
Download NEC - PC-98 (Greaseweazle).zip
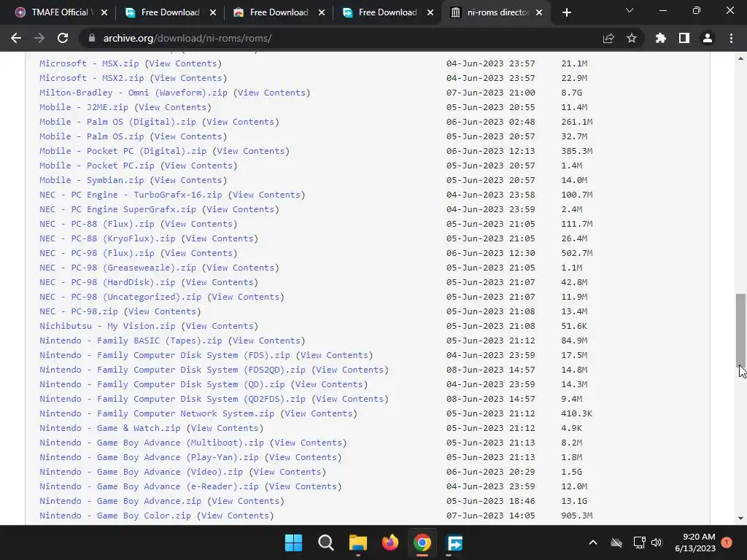(x=117, y=268)
